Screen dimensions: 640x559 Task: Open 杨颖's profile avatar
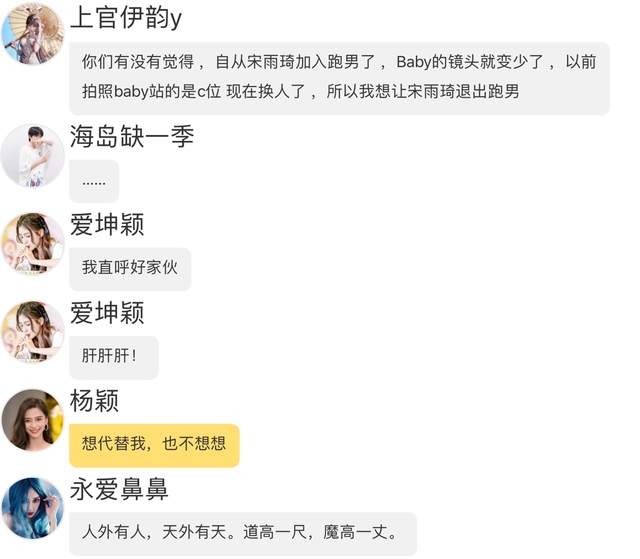pyautogui.click(x=32, y=420)
